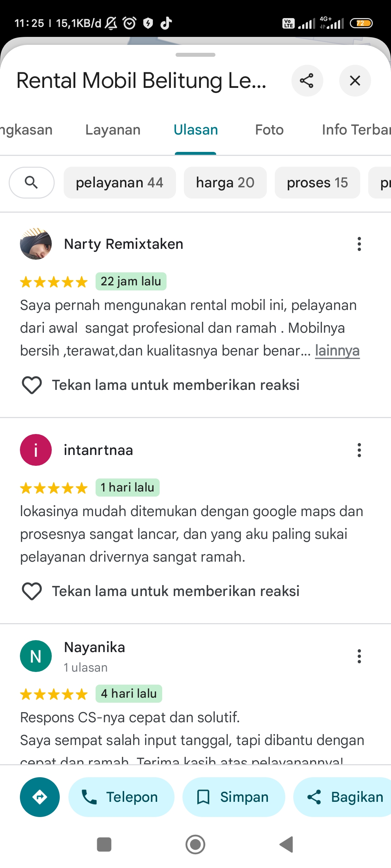Tap the share icon beside the title
This screenshot has height=868, width=391.
pos(307,81)
